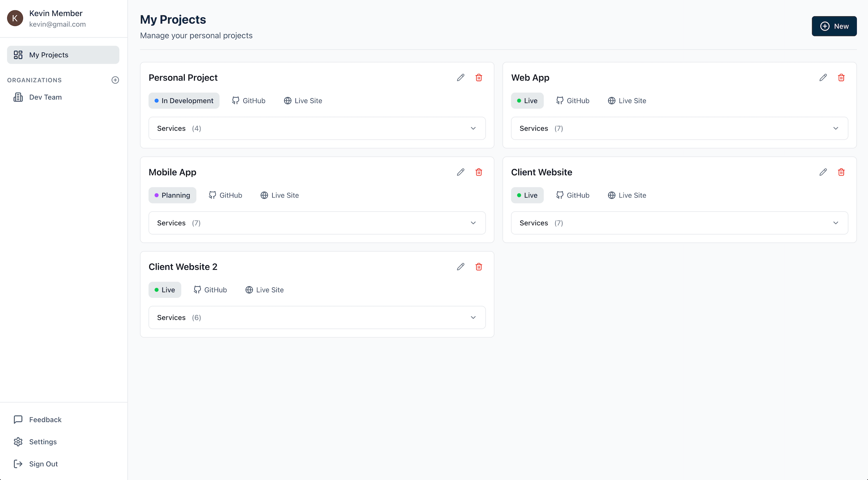
Task: Click the pencil icon on Web App
Action: 823,78
